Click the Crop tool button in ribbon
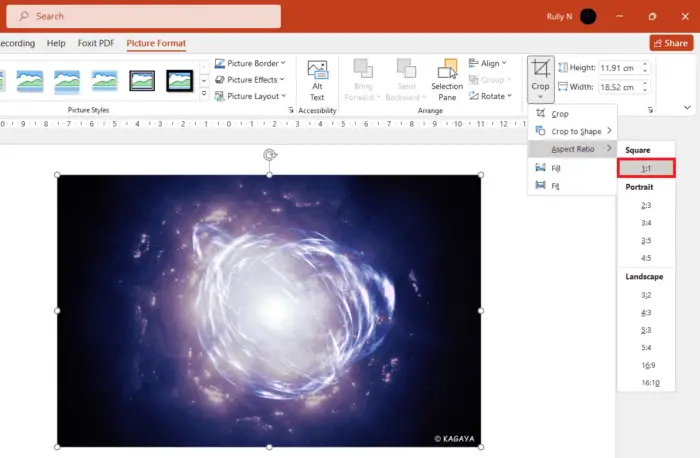 540,79
